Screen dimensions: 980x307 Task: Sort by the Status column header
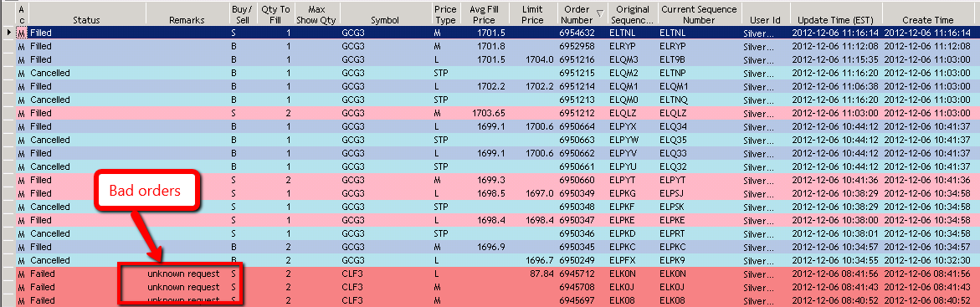click(86, 20)
